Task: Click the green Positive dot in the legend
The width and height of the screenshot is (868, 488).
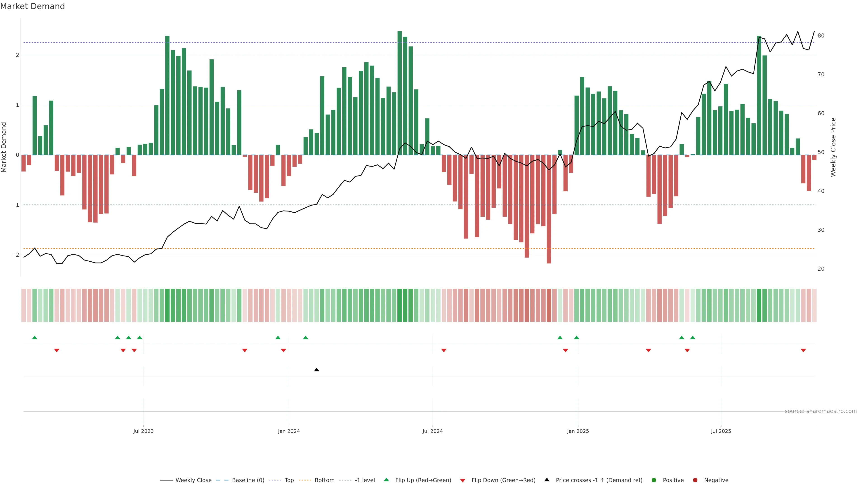Action: [x=654, y=480]
